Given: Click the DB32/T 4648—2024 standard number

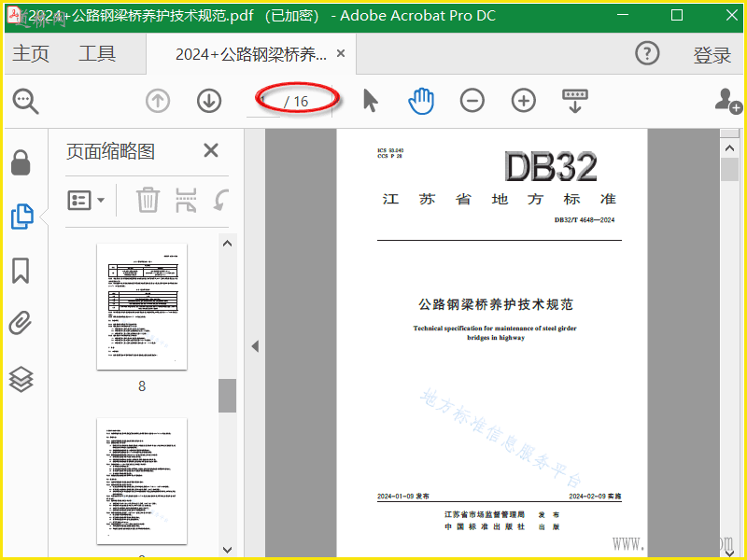Looking at the screenshot, I should click(585, 220).
